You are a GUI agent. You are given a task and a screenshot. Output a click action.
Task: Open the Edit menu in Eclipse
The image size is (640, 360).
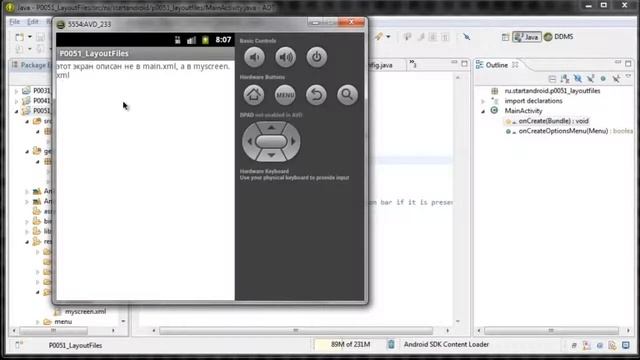coord(33,22)
